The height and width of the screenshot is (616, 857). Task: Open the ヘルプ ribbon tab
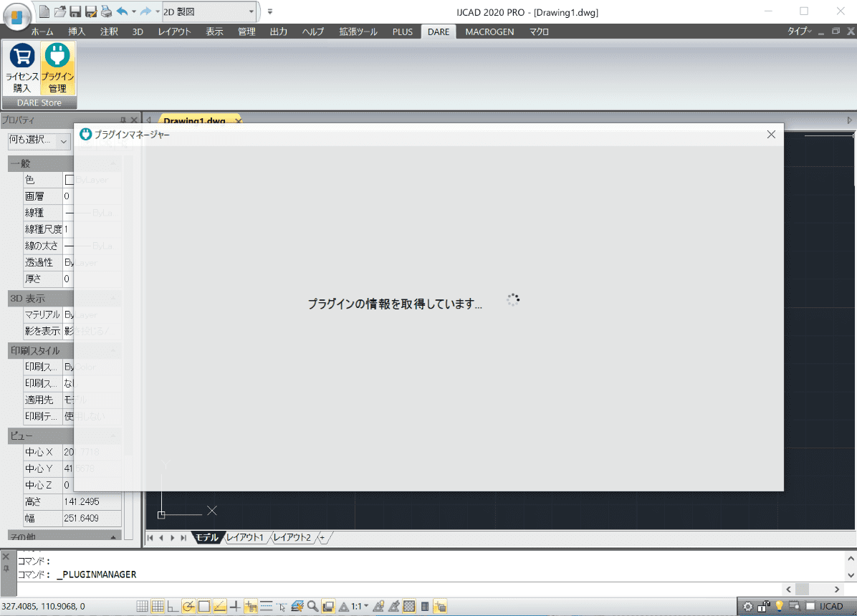point(313,32)
